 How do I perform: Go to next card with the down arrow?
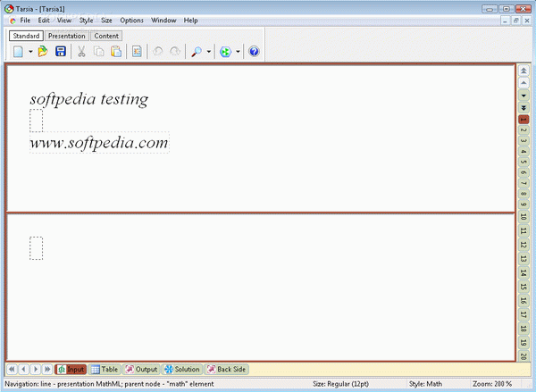523,96
